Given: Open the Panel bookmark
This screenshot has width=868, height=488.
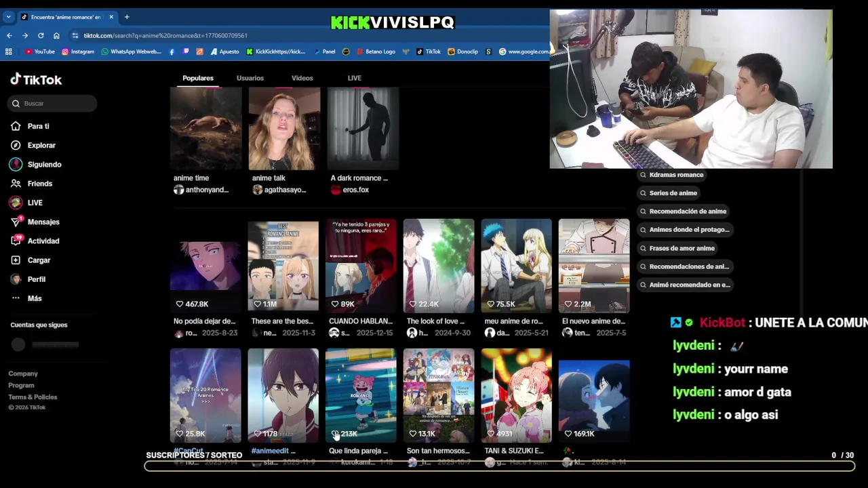Looking at the screenshot, I should tap(324, 52).
